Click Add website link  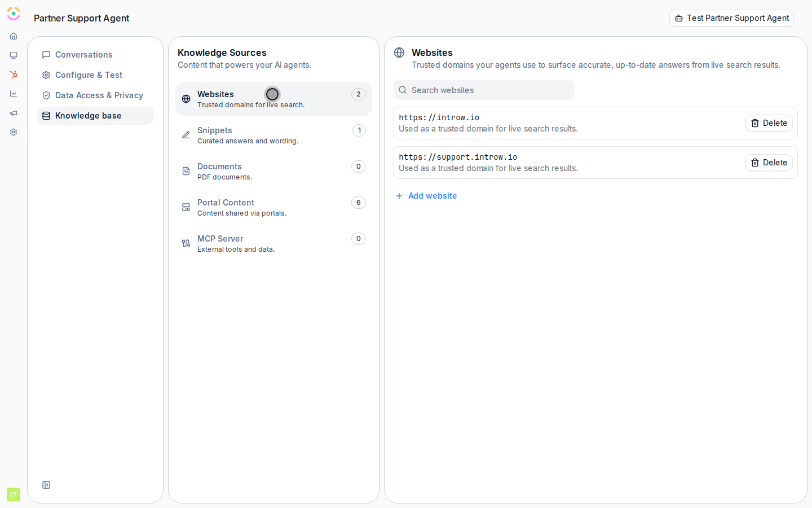[x=426, y=196]
